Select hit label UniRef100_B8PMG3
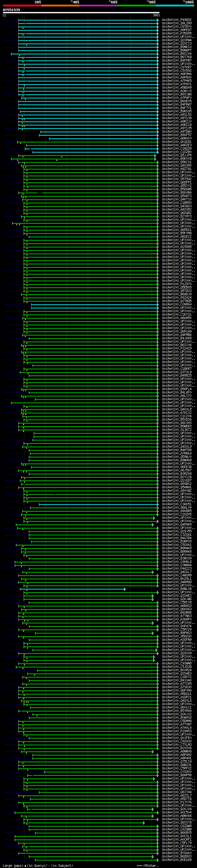Screen dimensions: 197x868 point(177,633)
